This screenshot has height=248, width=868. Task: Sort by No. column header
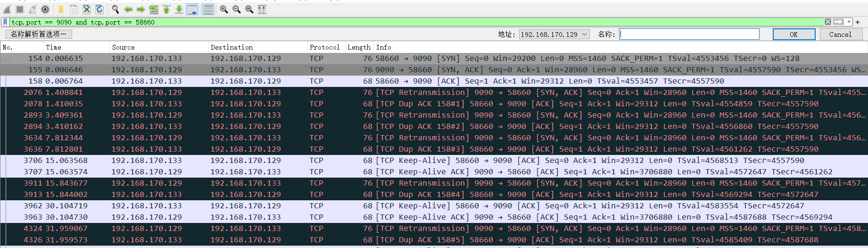tap(22, 47)
